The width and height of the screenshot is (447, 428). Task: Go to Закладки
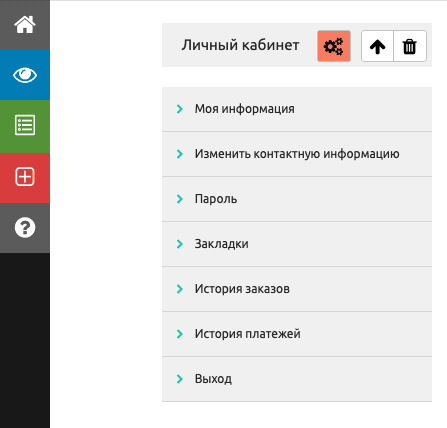pos(297,244)
